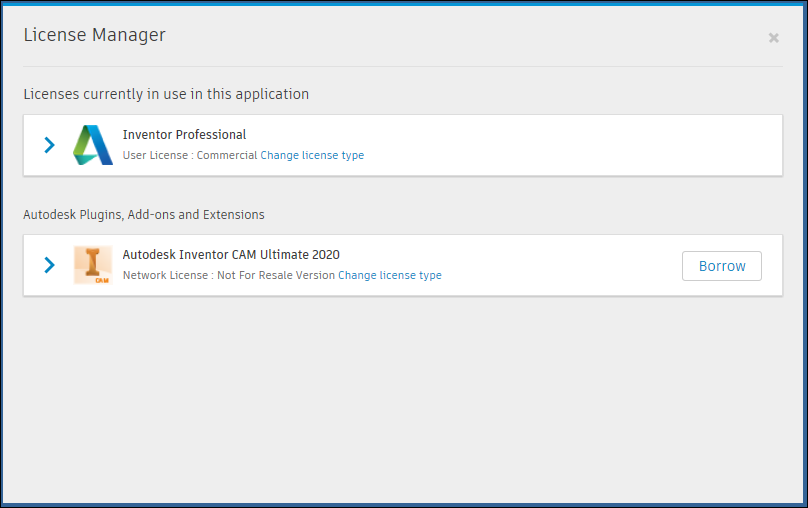808x508 pixels.
Task: Click the Inventor CAM product icon
Action: point(93,265)
